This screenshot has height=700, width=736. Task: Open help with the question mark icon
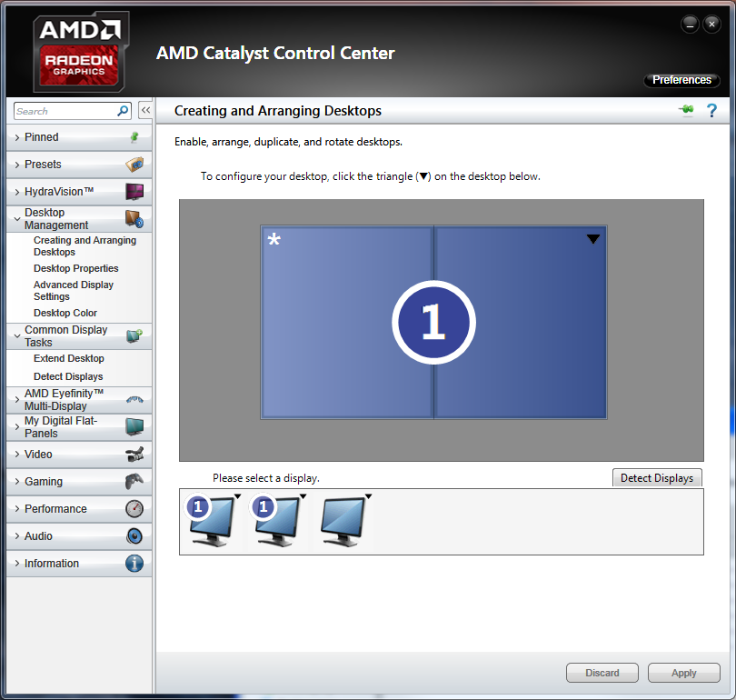pos(711,110)
